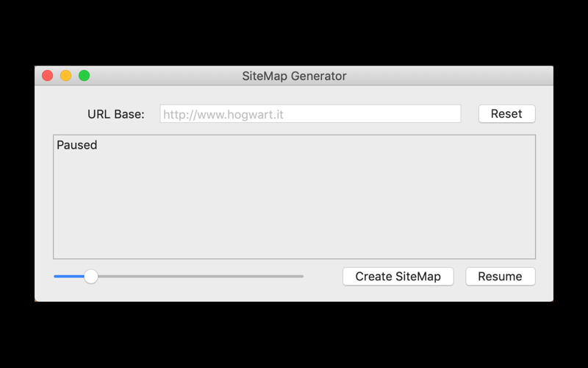Click the log area's bottom region

click(295, 248)
